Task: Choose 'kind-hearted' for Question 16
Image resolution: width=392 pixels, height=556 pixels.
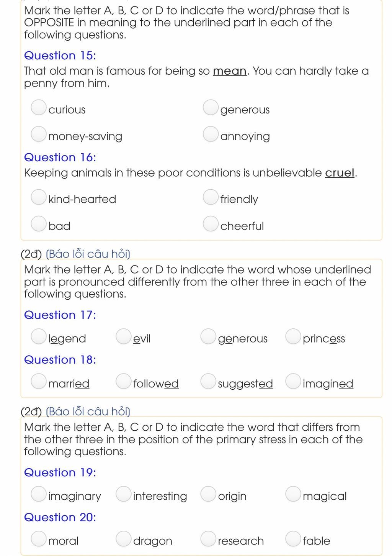Action: click(39, 197)
